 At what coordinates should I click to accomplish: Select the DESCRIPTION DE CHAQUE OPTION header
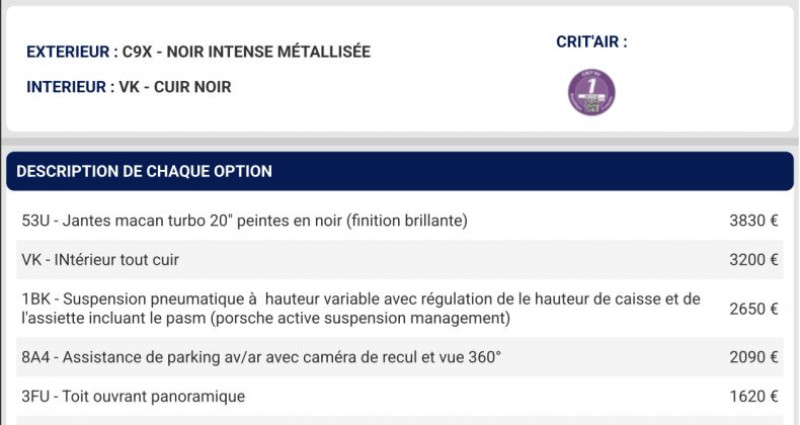[399, 171]
